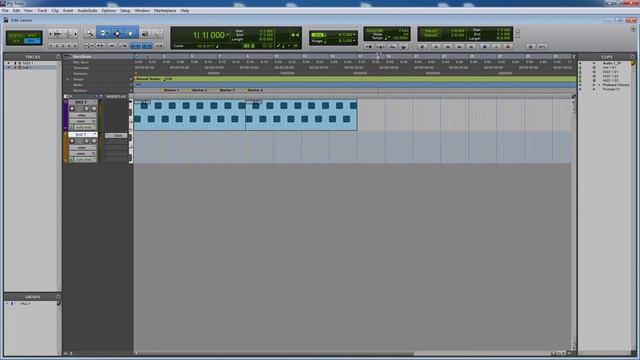Click the Stop button in transport
This screenshot has height=360, width=640.
[484, 47]
